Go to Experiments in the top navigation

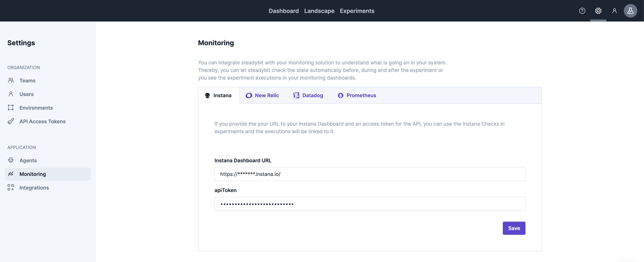[357, 11]
